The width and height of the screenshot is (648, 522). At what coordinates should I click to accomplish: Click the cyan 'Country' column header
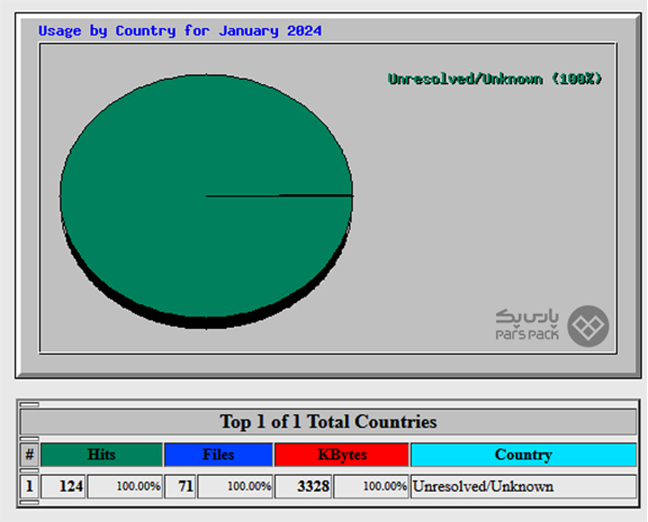(x=524, y=455)
